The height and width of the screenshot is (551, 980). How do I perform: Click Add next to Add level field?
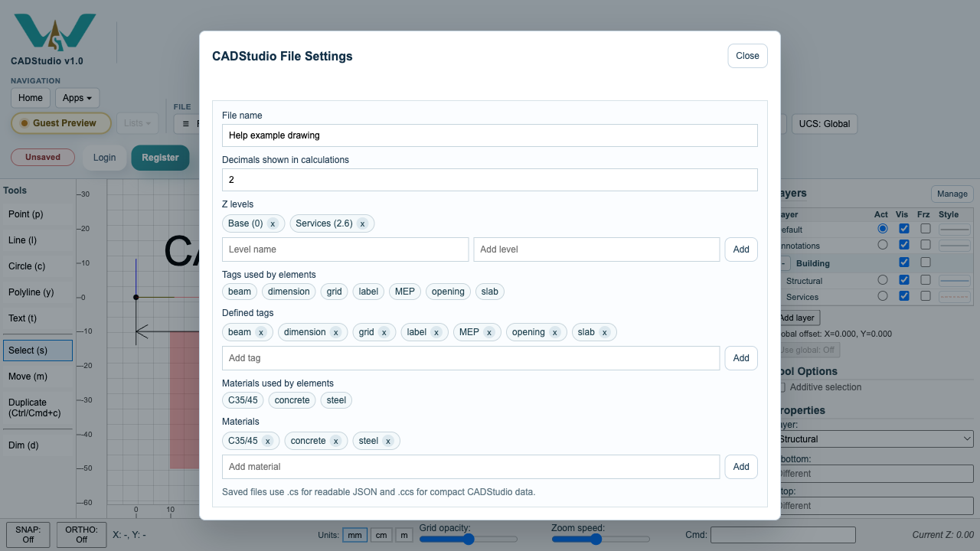tap(741, 249)
